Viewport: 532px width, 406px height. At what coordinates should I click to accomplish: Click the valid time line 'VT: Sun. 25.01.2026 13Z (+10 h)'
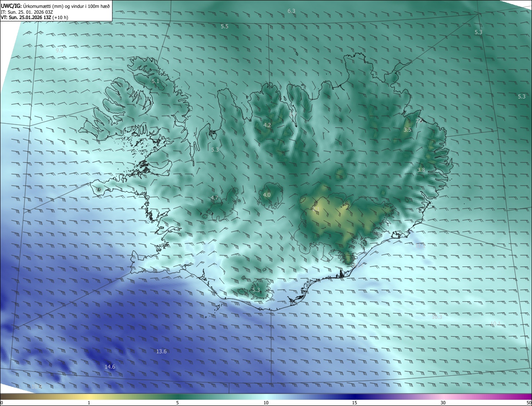coord(34,17)
